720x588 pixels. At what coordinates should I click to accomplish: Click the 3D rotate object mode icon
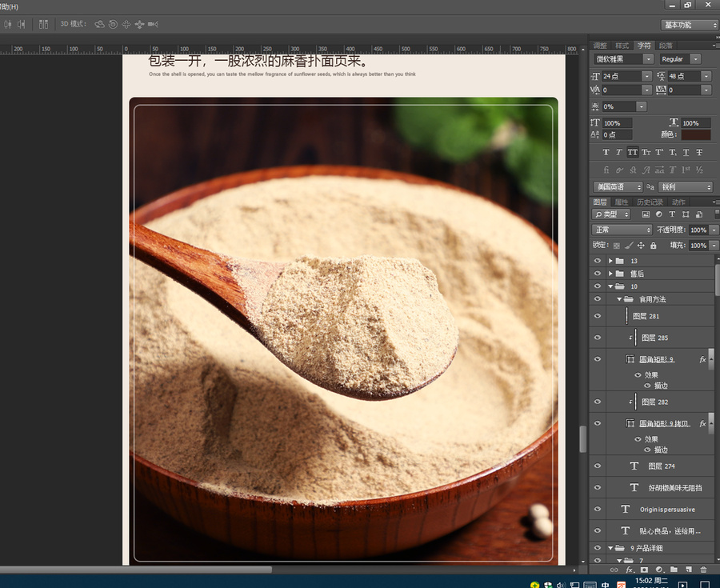(99, 24)
